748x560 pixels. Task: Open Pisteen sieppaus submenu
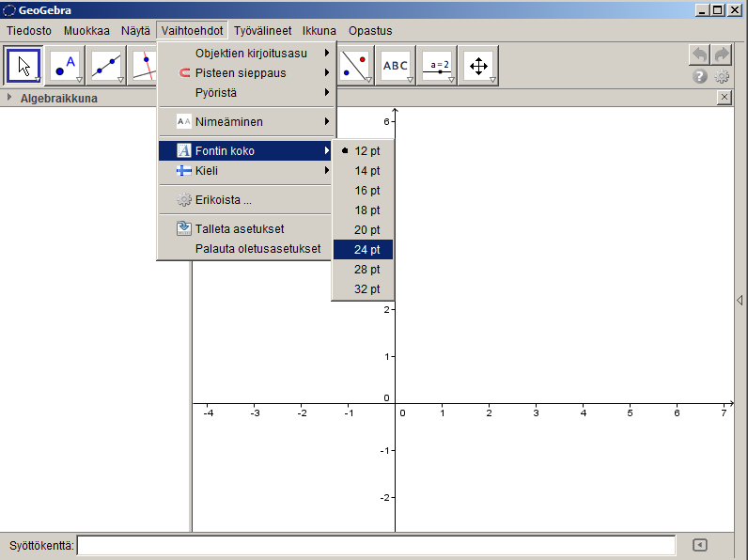(x=245, y=73)
